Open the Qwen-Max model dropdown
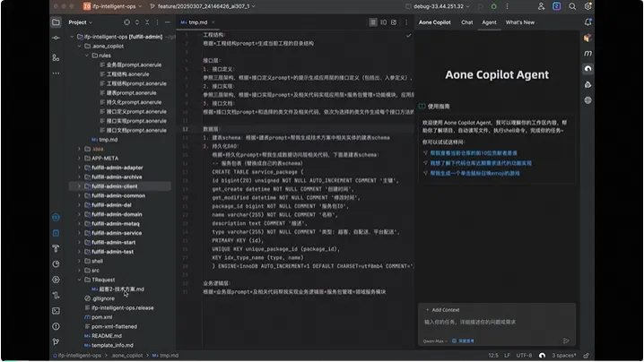 tap(435, 340)
